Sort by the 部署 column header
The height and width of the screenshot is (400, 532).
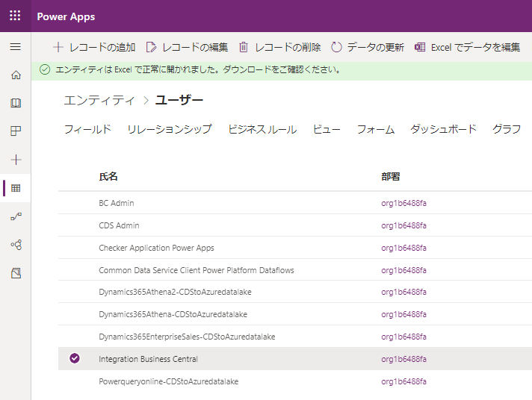391,177
